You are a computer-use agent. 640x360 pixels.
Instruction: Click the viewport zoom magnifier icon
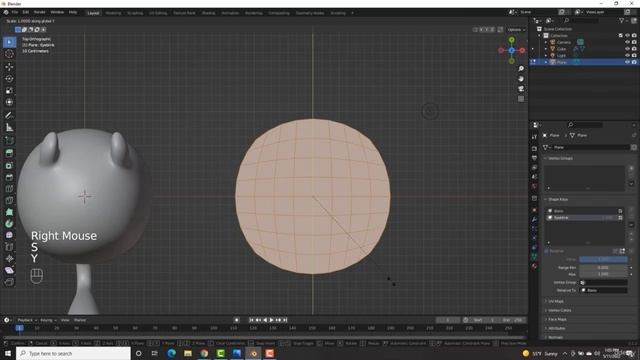(521, 69)
